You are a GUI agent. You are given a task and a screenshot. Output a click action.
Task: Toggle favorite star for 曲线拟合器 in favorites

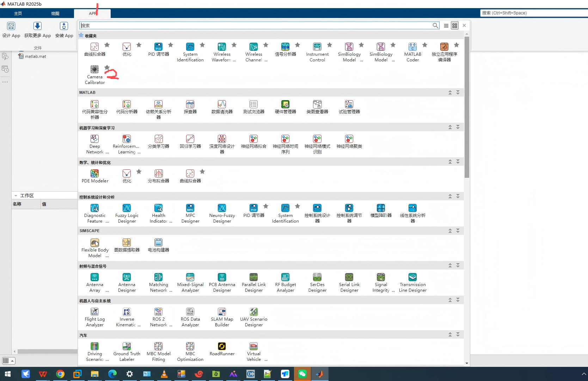tap(107, 45)
